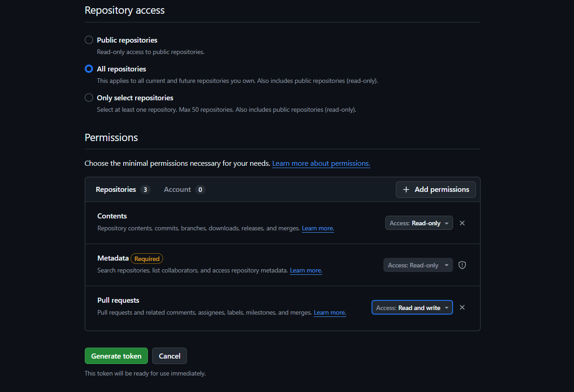Image resolution: width=574 pixels, height=392 pixels.
Task: Select the Public repositories radio option
Action: 89,40
